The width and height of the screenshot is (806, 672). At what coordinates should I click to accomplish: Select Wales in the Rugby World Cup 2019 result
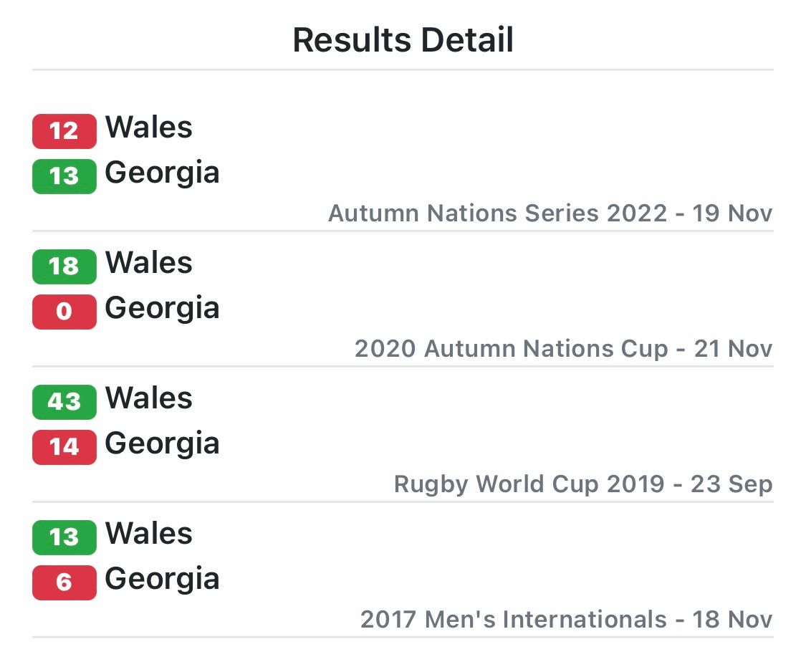click(149, 399)
